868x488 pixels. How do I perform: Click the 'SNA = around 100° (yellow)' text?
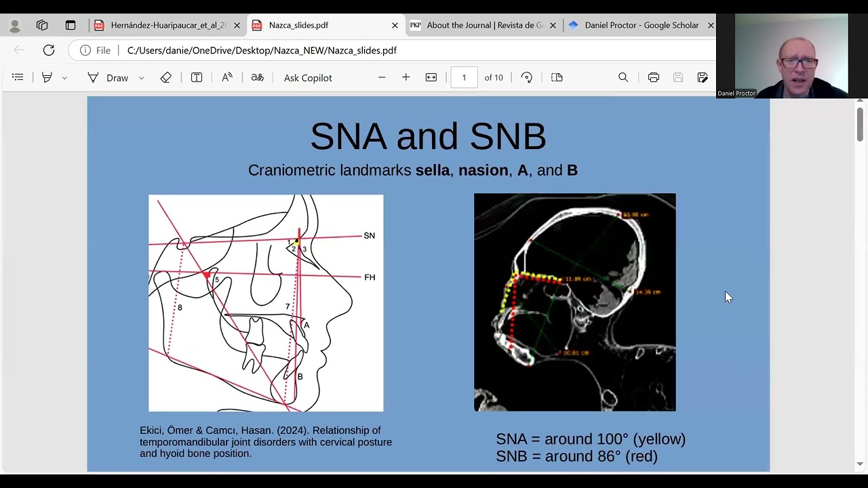coord(591,439)
